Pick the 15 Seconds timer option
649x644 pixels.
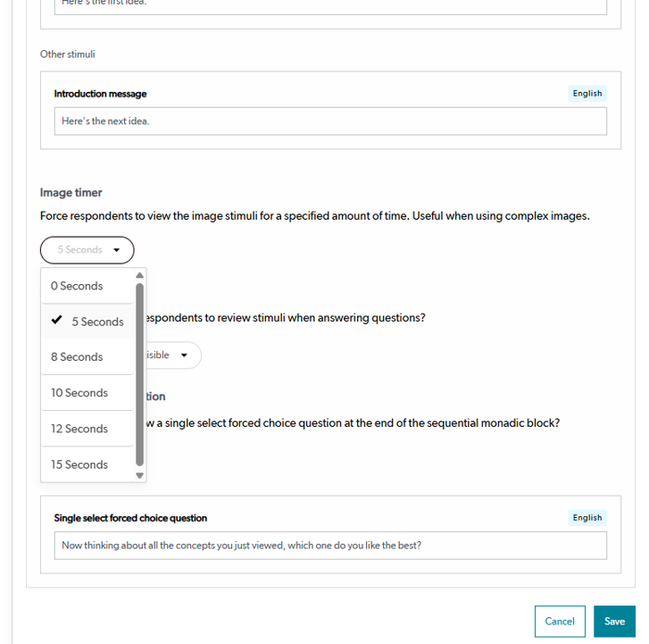tap(87, 464)
